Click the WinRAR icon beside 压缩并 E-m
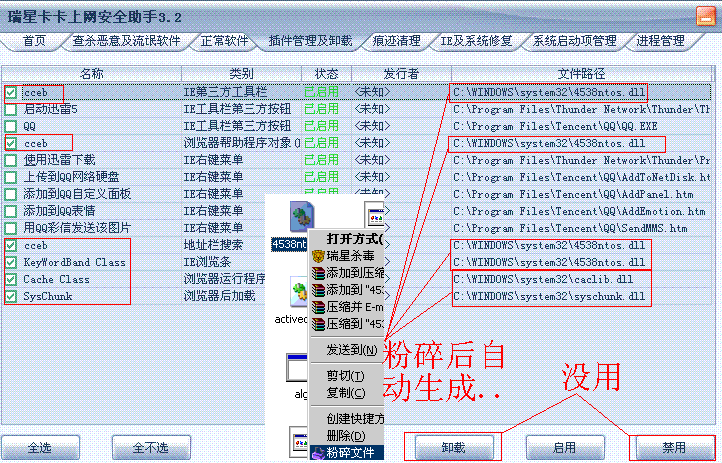 tap(318, 307)
